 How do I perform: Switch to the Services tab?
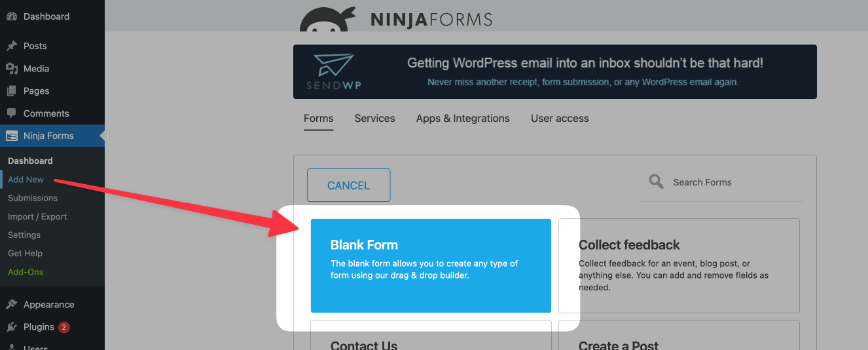coord(374,119)
